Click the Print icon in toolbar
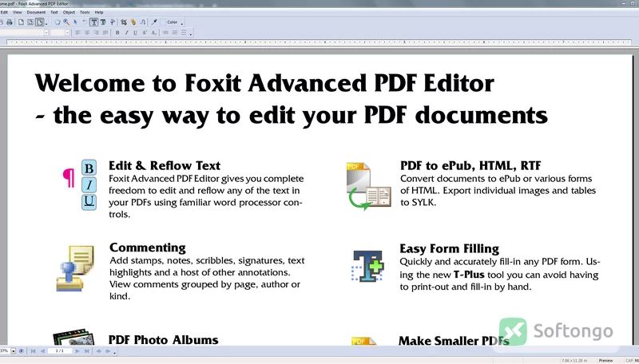639x364 pixels. pos(10,22)
